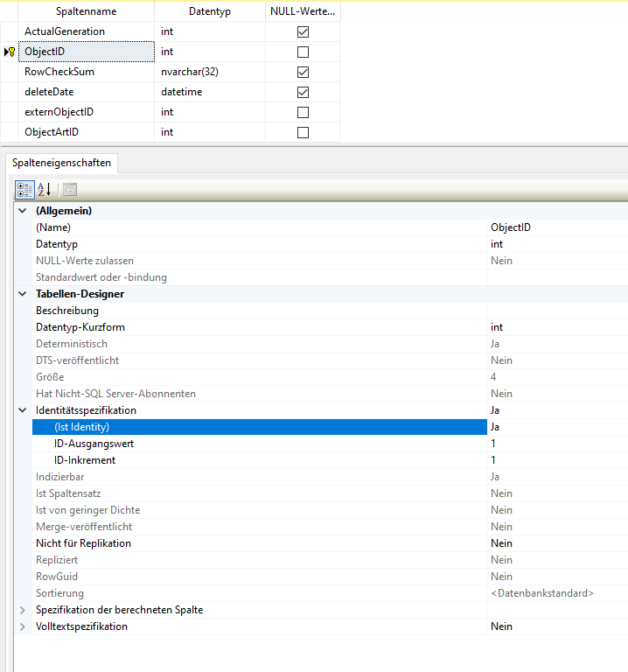Select the ObjectID column name cell
This screenshot has height=672, width=628.
coord(86,52)
